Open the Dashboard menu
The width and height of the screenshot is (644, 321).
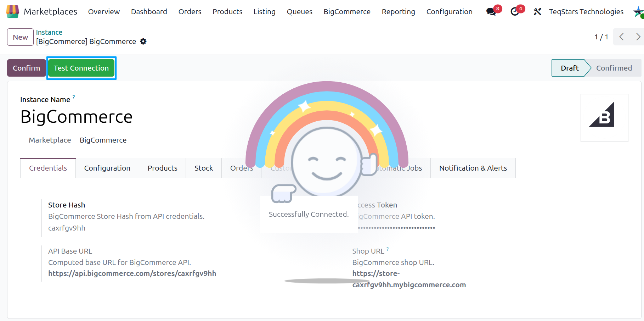click(x=149, y=12)
